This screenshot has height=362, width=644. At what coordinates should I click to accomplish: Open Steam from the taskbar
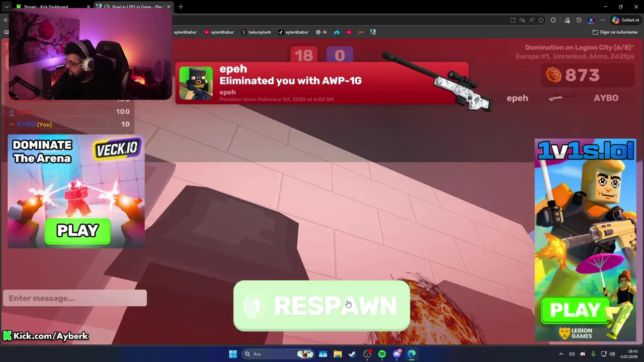pos(352,354)
